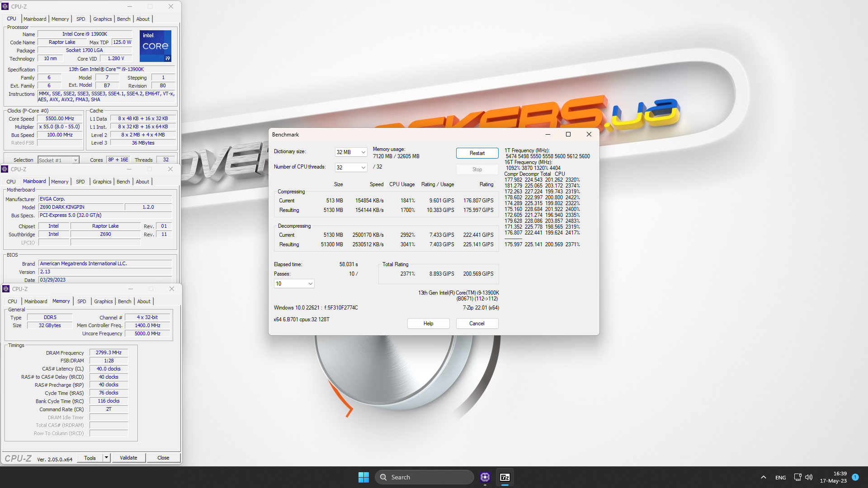Click the CPU-Z Close button
The height and width of the screenshot is (488, 868).
162,458
